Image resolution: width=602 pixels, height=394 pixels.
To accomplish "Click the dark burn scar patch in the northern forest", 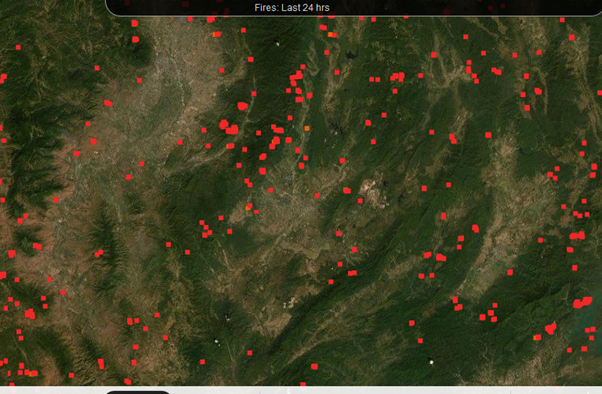I will click(x=351, y=55).
